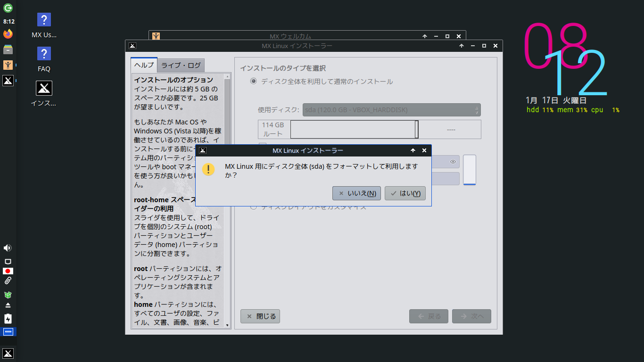Switch to the ヘルプ tab

pos(144,65)
